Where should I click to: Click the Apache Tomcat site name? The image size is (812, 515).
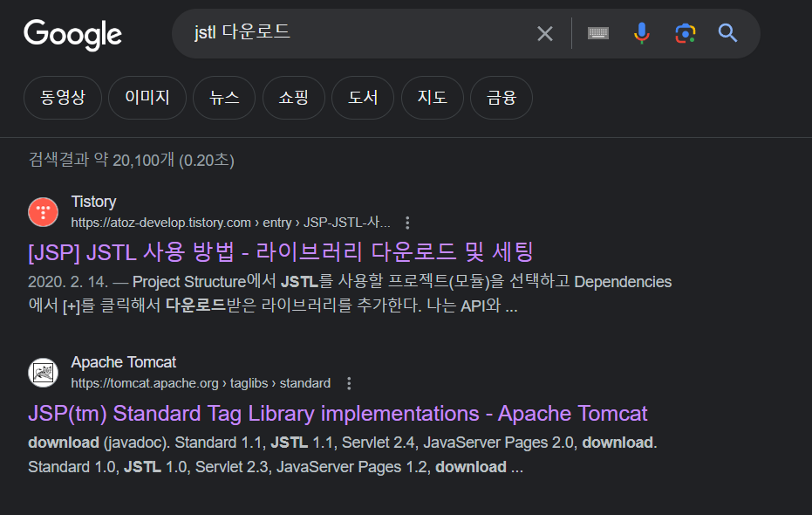click(124, 362)
